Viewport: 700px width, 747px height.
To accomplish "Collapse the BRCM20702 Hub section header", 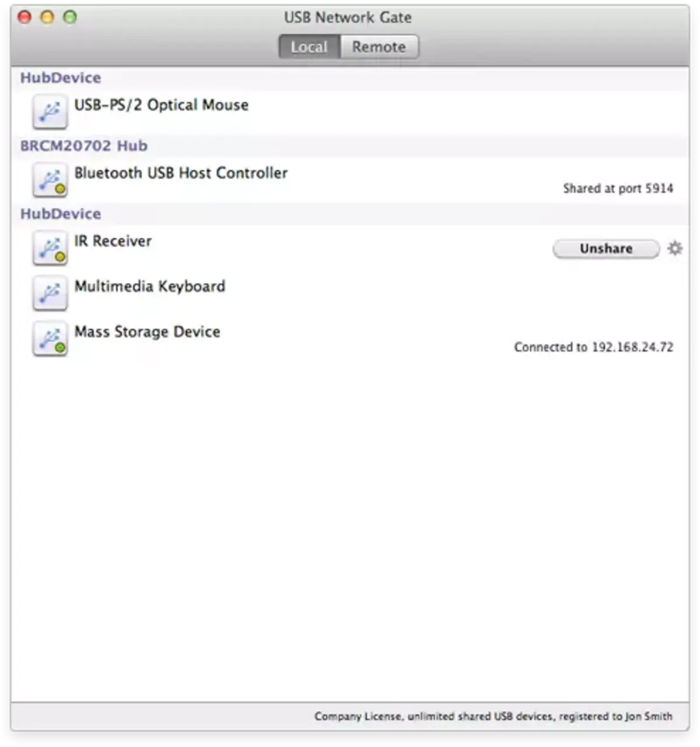I will pyautogui.click(x=84, y=145).
